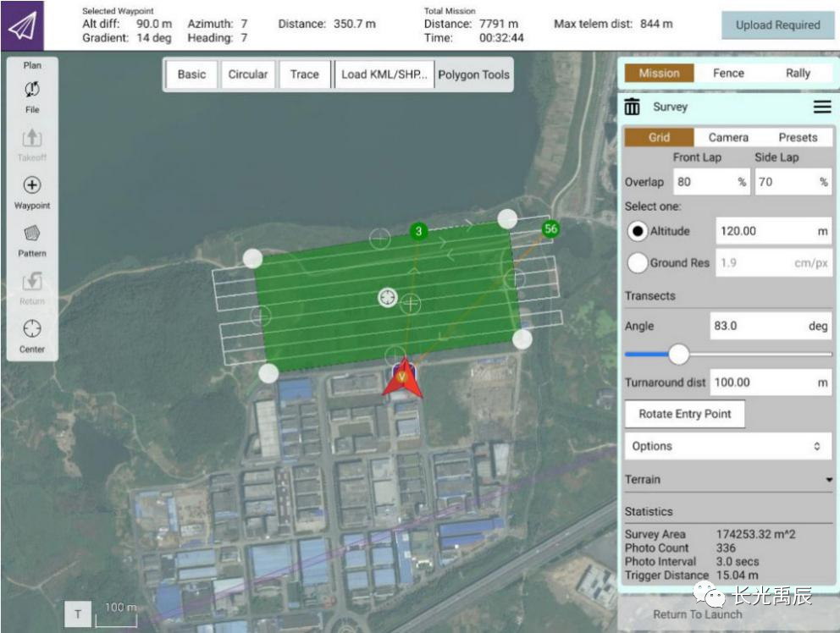Image resolution: width=840 pixels, height=633 pixels.
Task: Expand the Terrain section
Action: point(827,480)
